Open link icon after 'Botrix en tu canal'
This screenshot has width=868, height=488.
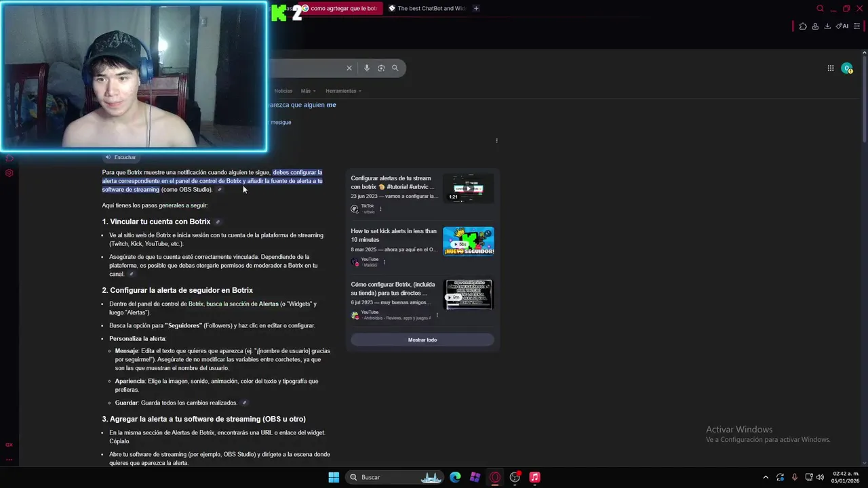[131, 274]
